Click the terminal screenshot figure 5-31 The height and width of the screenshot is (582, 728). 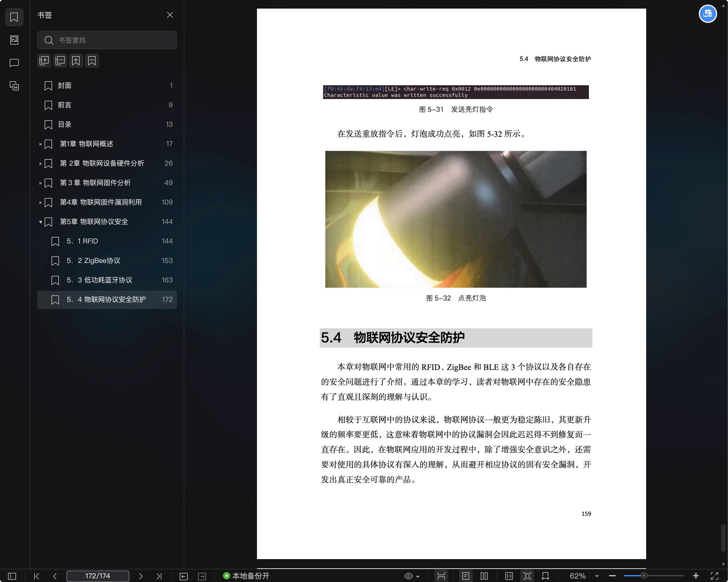point(456,92)
